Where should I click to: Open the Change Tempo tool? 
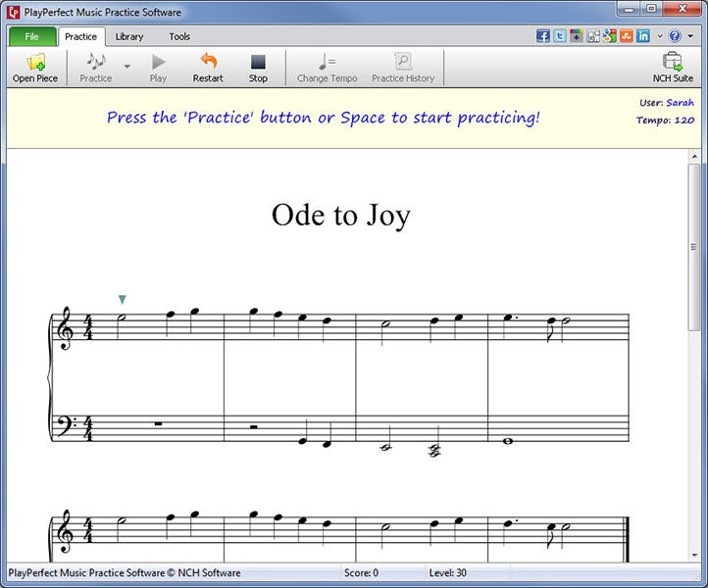327,68
